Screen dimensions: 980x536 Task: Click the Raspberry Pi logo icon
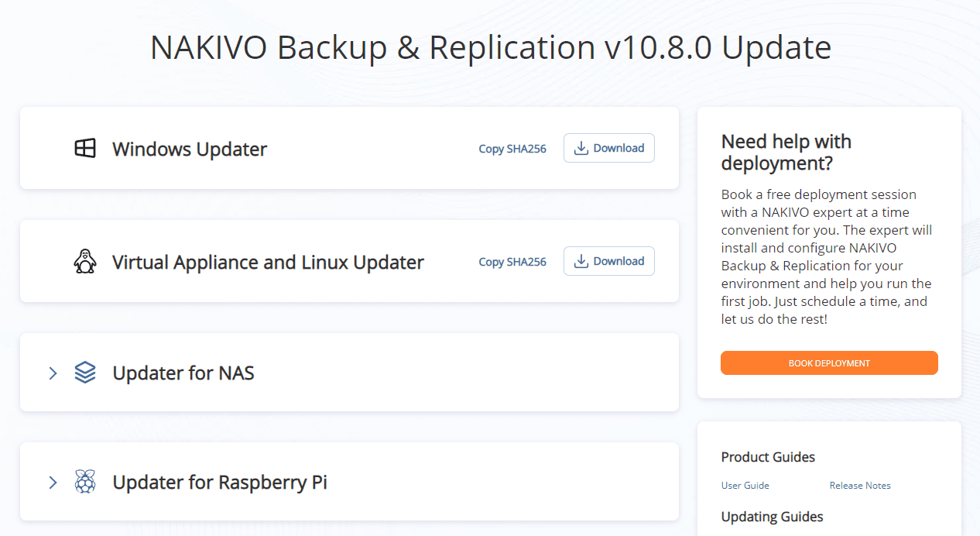click(85, 483)
